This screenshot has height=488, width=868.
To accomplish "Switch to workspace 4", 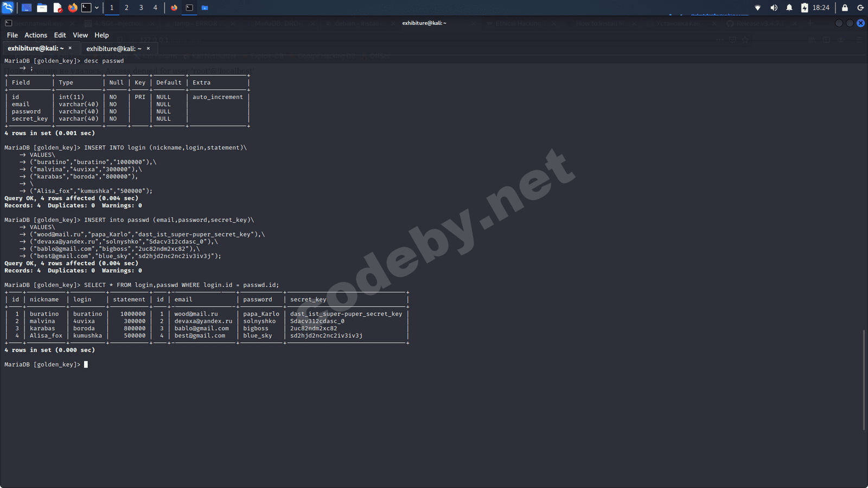I will tap(155, 8).
